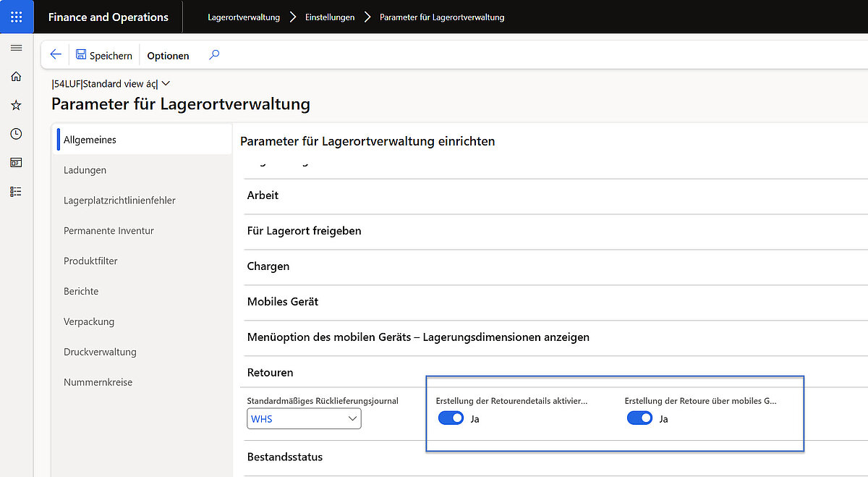Screen dimensions: 868x477
Task: Enable 'Erstellung der Retourendetails' toggle
Action: pyautogui.click(x=451, y=418)
